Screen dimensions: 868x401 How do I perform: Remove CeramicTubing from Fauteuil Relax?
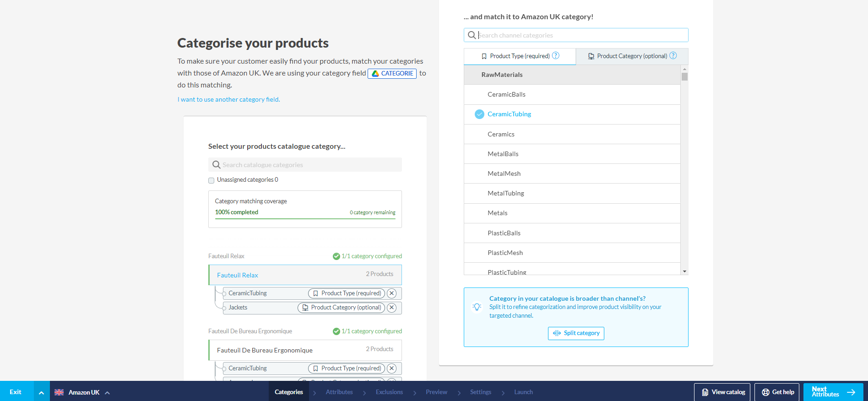point(391,293)
